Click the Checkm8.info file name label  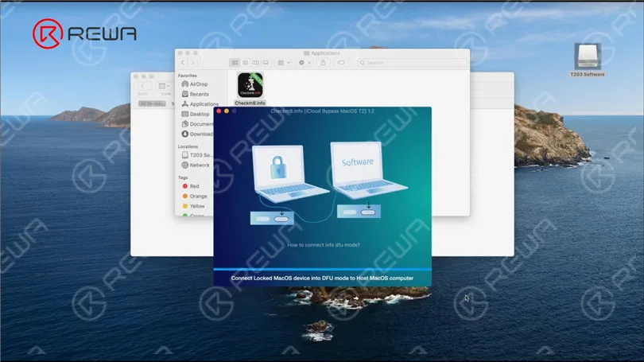point(250,103)
